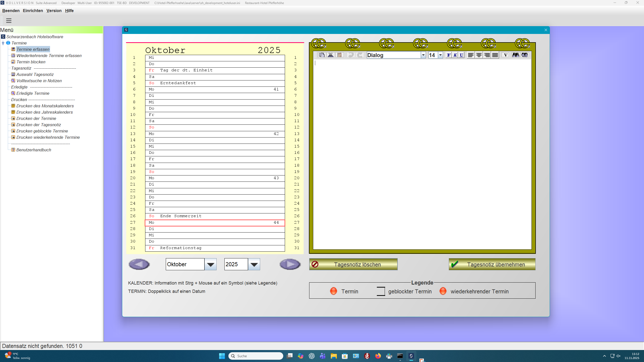Open the year dropdown showing 2025
Image resolution: width=644 pixels, height=362 pixels.
(254, 264)
